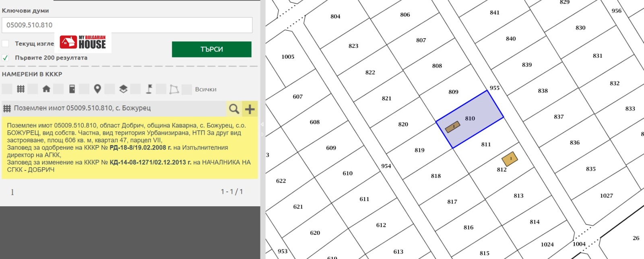Collapse the side panel using the divider arrow
Image resolution: width=644 pixels, height=259 pixels.
(262, 124)
